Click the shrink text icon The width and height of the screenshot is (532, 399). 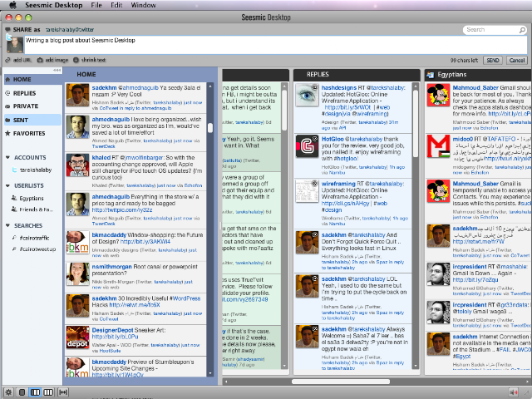pos(76,60)
